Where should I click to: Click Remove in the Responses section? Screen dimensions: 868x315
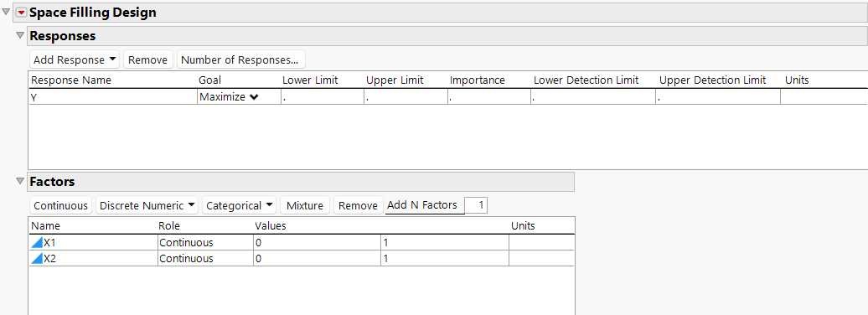[x=147, y=59]
